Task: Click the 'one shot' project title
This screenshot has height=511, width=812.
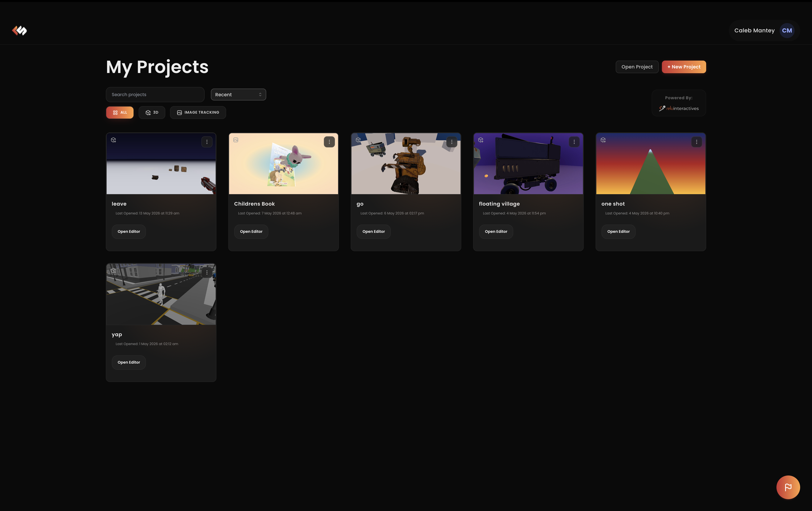Action: [x=613, y=204]
